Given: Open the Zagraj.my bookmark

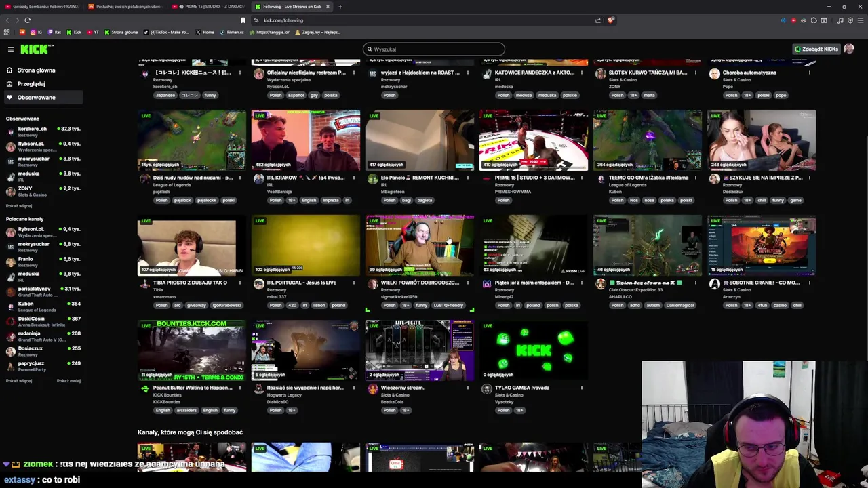Looking at the screenshot, I should click(x=318, y=32).
